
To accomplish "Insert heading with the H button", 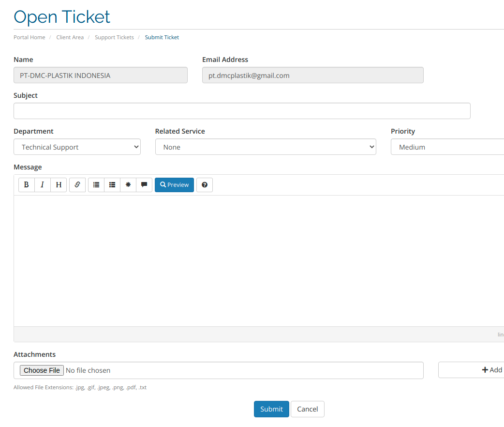I will 59,185.
